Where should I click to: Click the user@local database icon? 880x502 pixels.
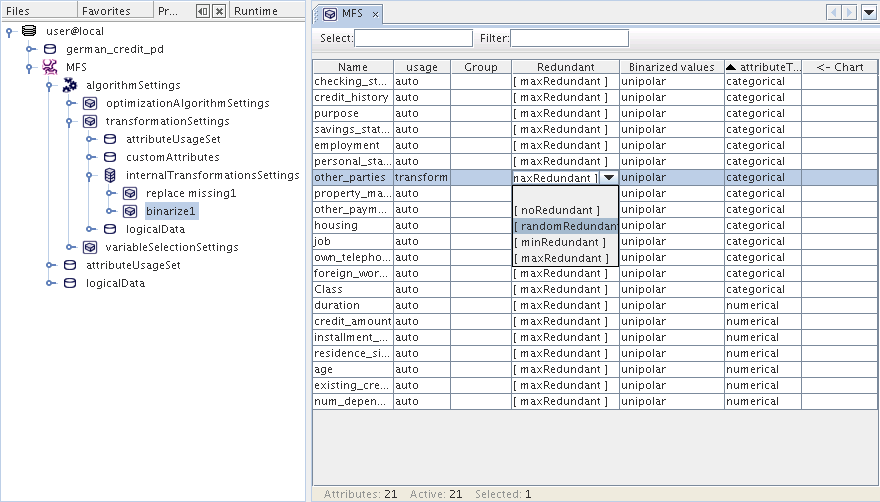coord(29,31)
